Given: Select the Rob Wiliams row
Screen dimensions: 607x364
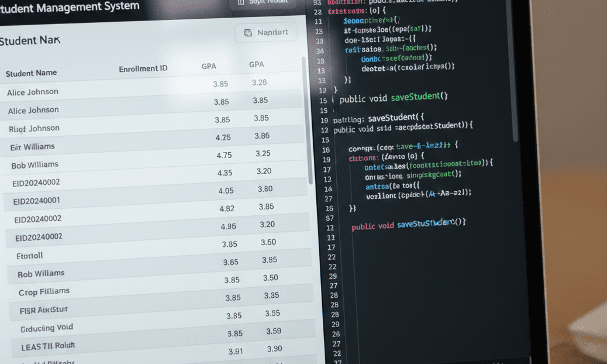Looking at the screenshot, I should tap(41, 274).
